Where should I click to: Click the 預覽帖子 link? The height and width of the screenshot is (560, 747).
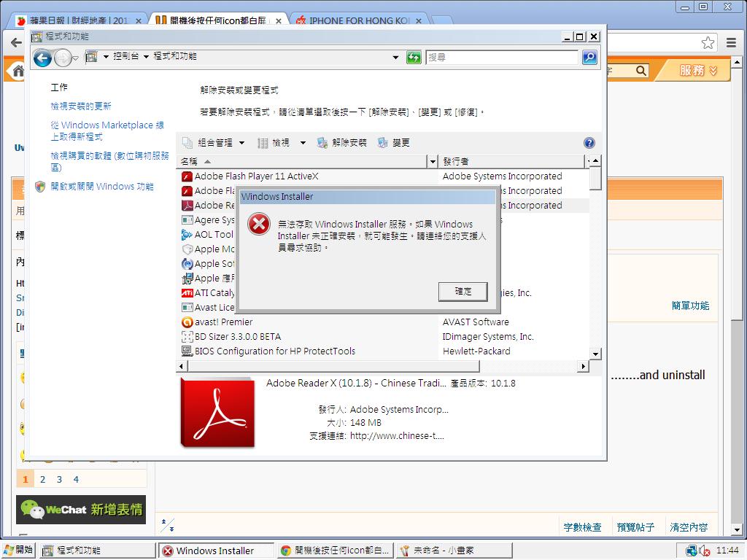635,527
